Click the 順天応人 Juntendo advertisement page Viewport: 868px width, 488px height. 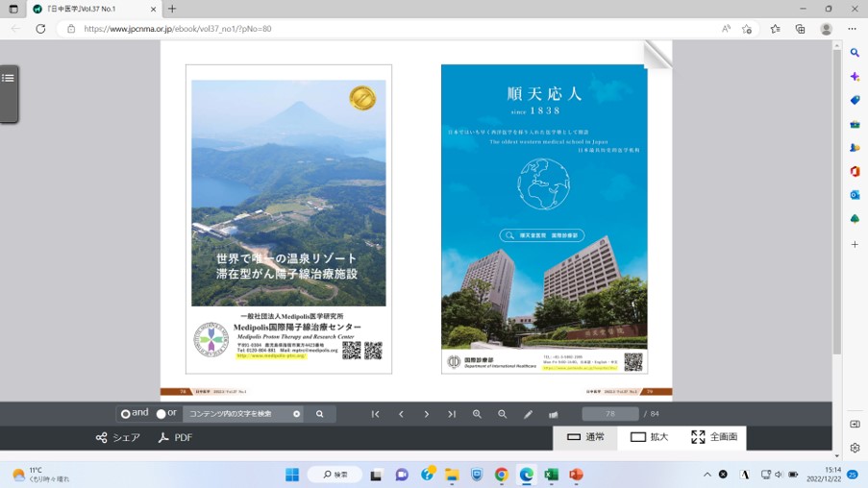click(x=544, y=219)
